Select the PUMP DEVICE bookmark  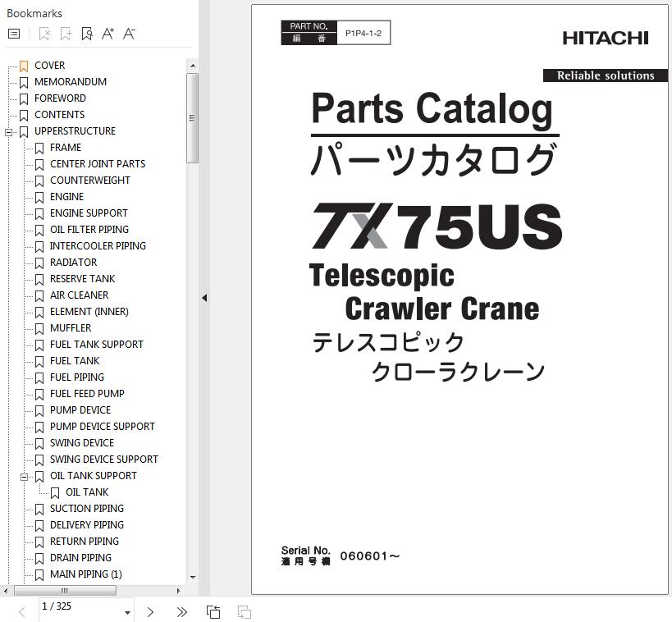tap(80, 410)
